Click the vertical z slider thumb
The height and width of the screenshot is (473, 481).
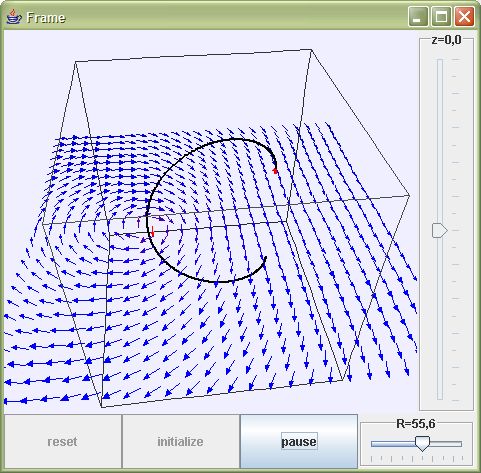[439, 230]
